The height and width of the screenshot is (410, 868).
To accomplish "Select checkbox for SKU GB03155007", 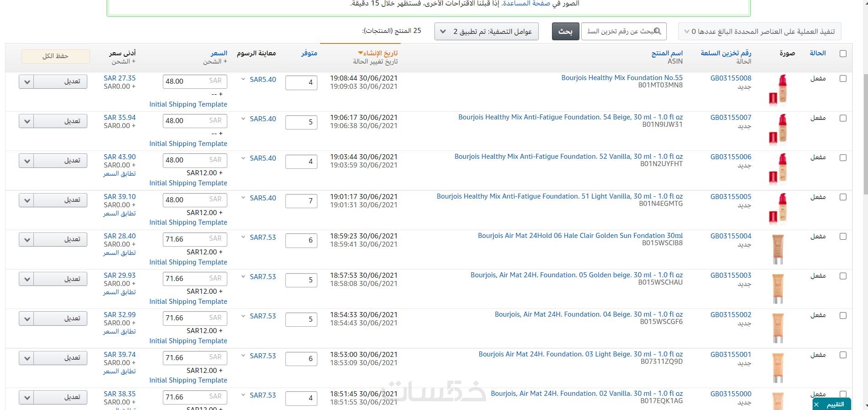I will (x=843, y=118).
